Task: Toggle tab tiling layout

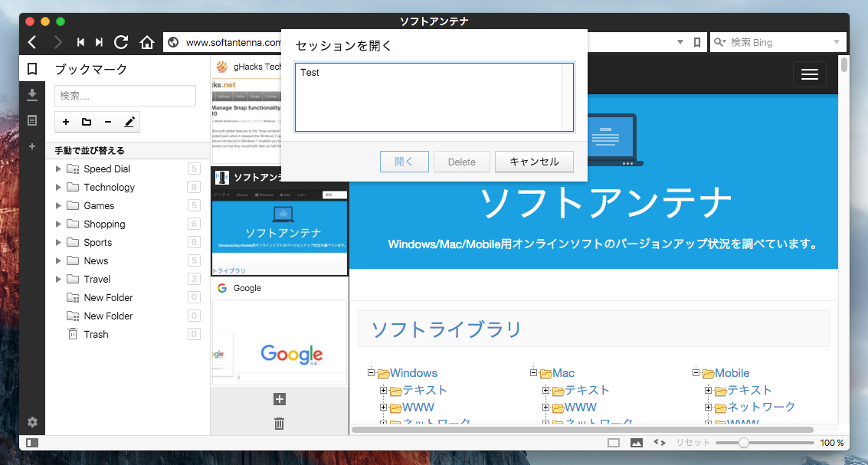Action: click(x=614, y=443)
